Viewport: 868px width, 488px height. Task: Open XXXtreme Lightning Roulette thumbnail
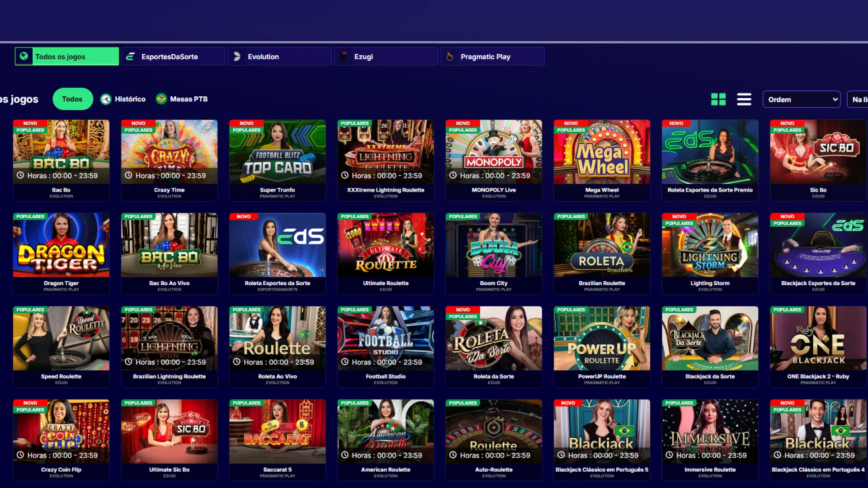pos(386,152)
